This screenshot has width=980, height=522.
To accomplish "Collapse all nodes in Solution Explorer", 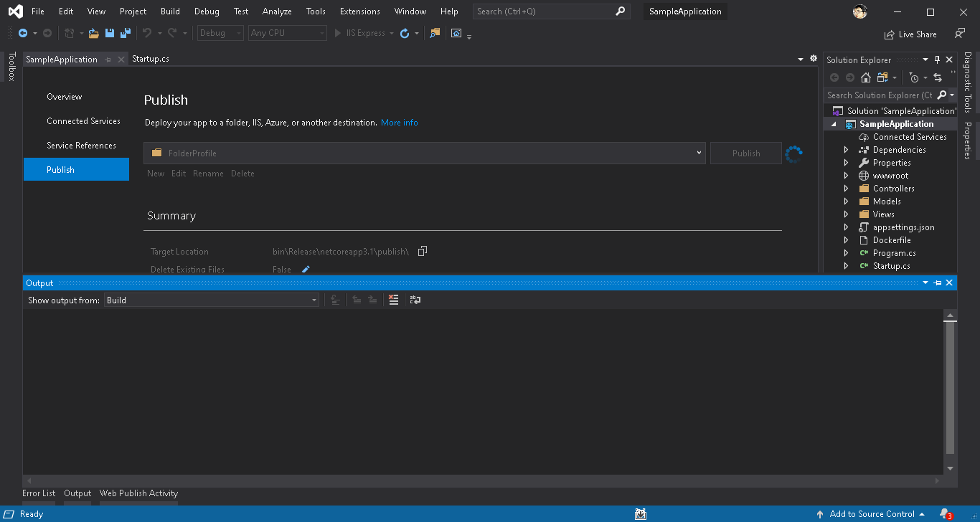I will click(952, 72).
